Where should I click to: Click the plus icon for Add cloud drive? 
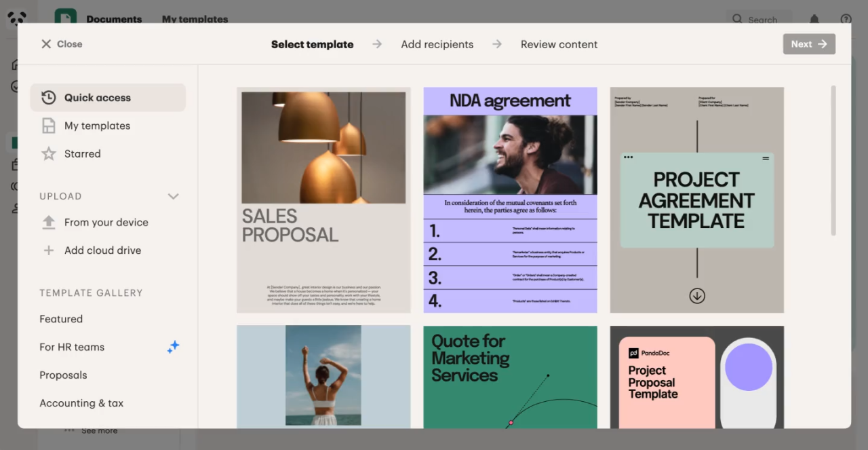click(x=49, y=250)
